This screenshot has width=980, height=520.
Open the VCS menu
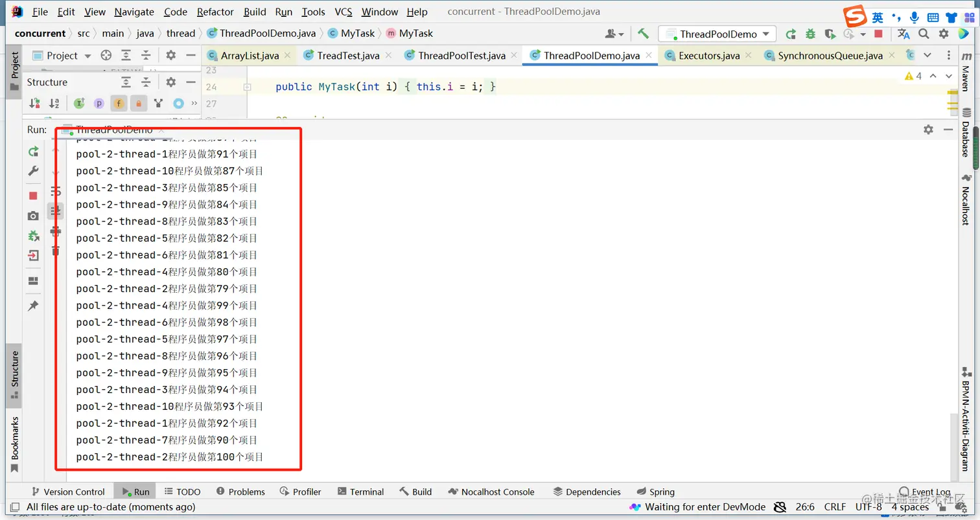coord(344,12)
